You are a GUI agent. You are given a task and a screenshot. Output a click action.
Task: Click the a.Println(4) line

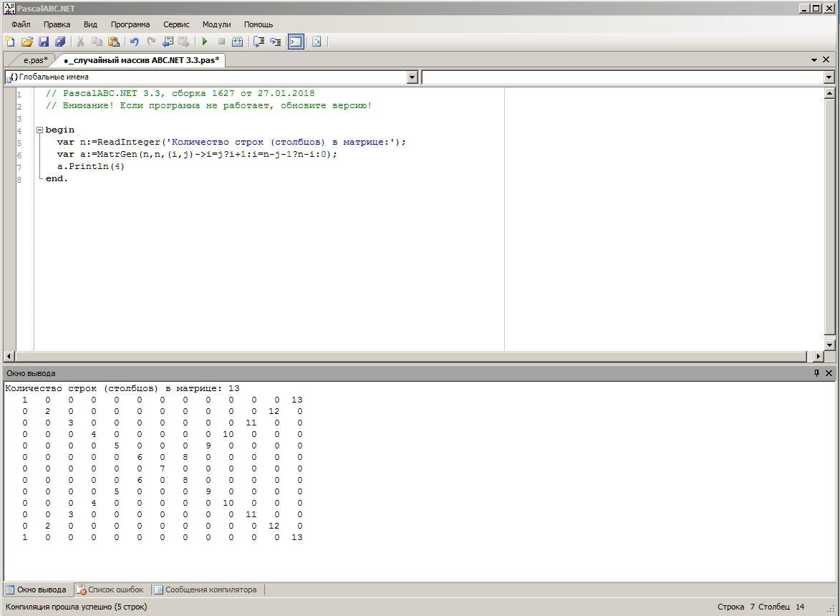click(x=90, y=167)
